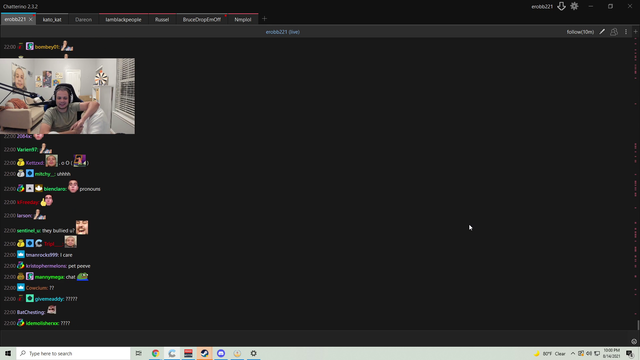This screenshot has height=360, width=640.
Task: Click Cowclum's blue crown badge
Action: 20,287
